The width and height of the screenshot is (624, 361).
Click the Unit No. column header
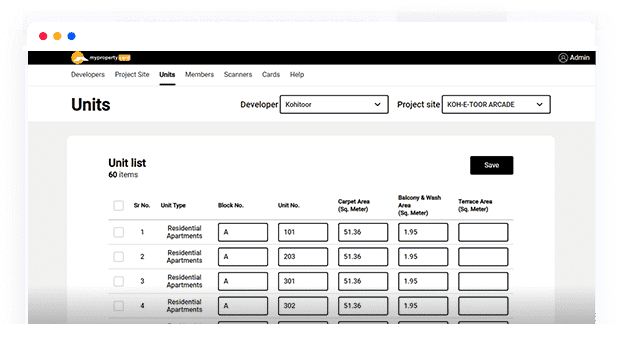pos(289,205)
